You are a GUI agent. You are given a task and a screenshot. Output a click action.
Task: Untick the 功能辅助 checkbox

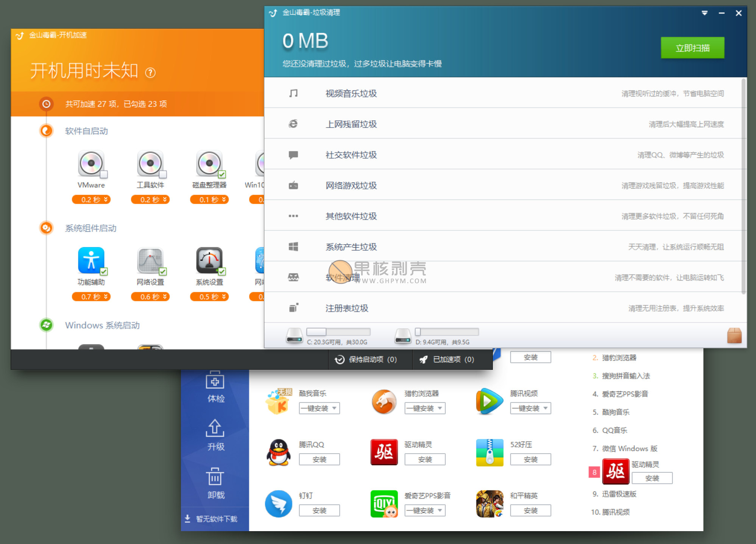(104, 271)
